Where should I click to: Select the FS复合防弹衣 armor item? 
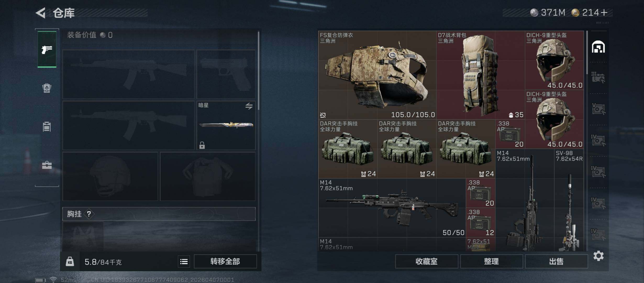(377, 75)
